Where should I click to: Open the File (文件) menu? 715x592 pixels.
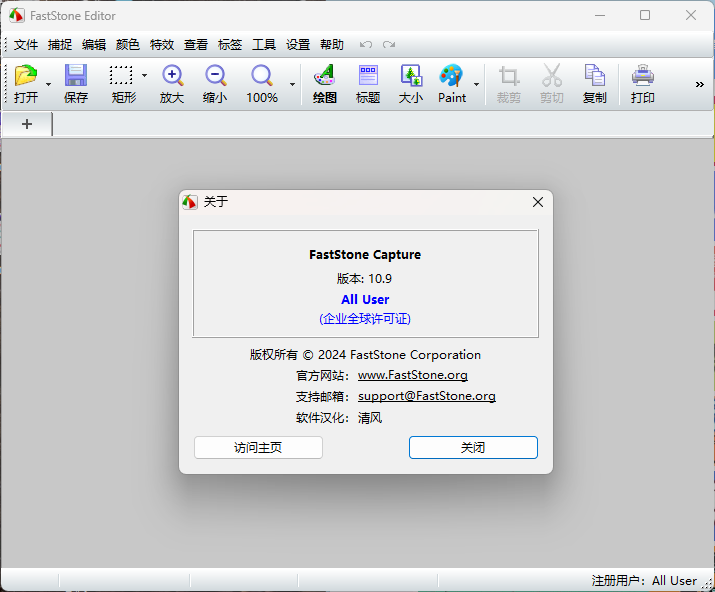coord(26,45)
